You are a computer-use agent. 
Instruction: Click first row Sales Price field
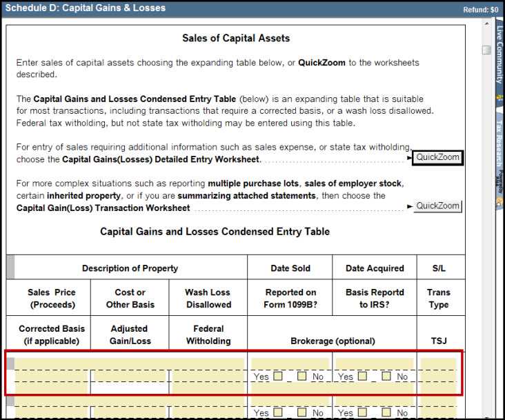[x=52, y=376]
